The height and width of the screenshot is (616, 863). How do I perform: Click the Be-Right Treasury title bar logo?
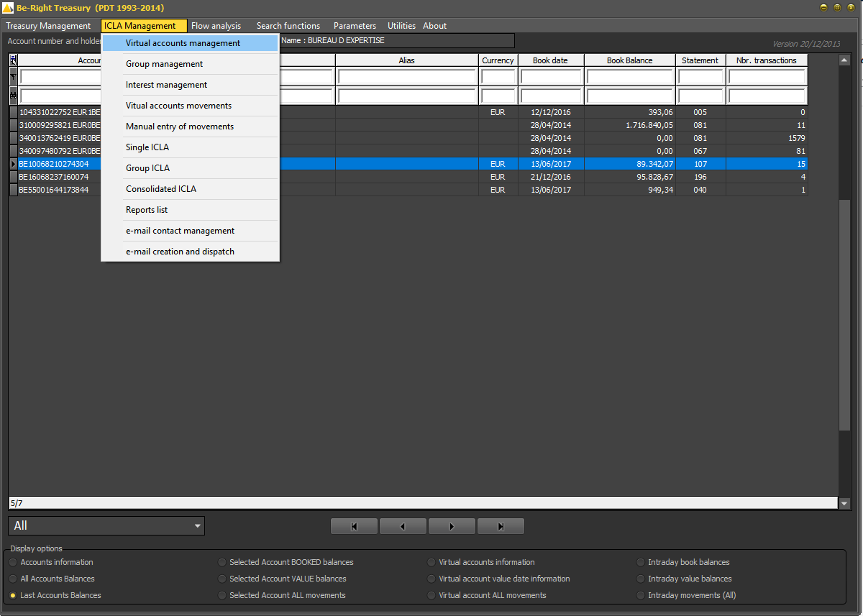click(8, 8)
